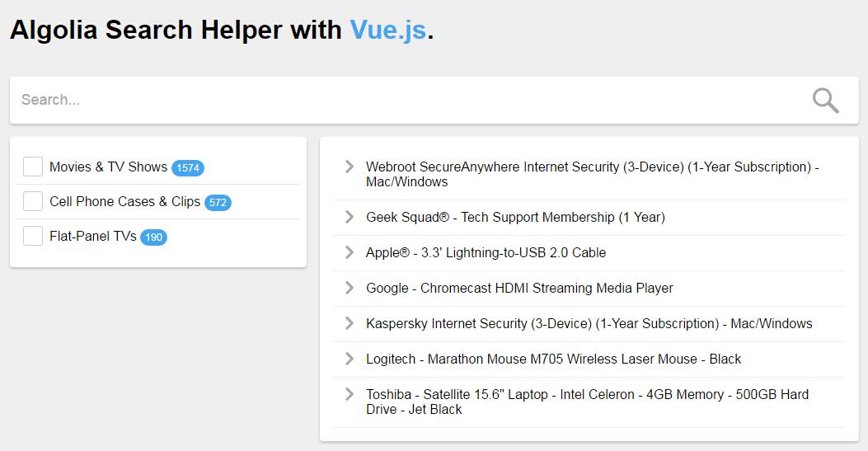Check the Movies & TV Shows checkbox
The height and width of the screenshot is (451, 868).
click(x=33, y=167)
